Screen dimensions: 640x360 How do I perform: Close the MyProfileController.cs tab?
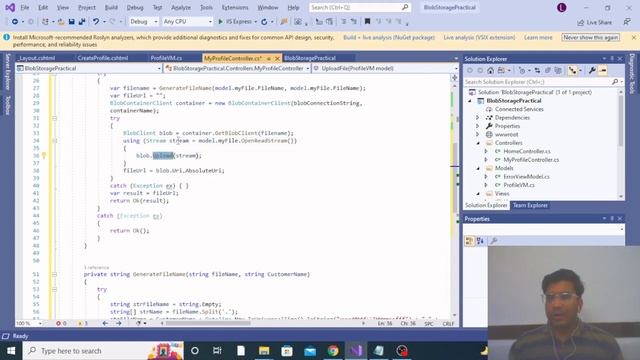click(278, 59)
